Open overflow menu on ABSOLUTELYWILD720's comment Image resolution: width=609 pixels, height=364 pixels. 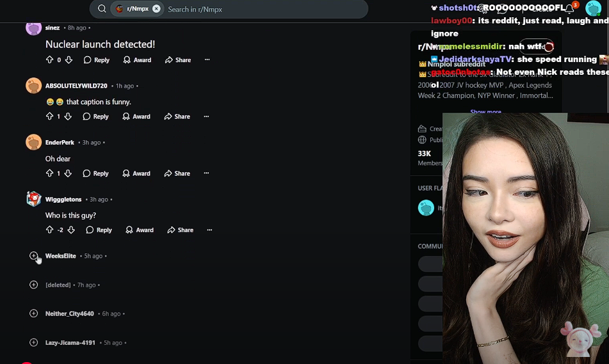coord(206,116)
